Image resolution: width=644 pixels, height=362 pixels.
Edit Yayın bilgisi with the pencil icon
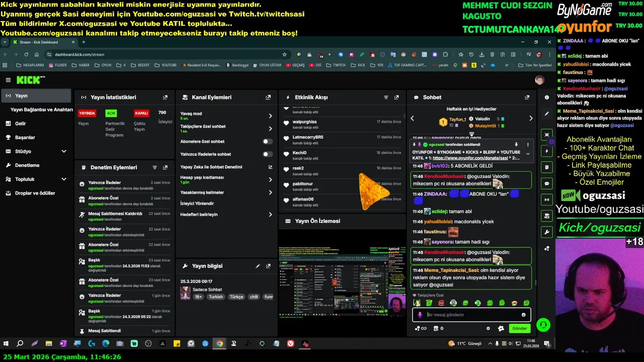click(258, 266)
